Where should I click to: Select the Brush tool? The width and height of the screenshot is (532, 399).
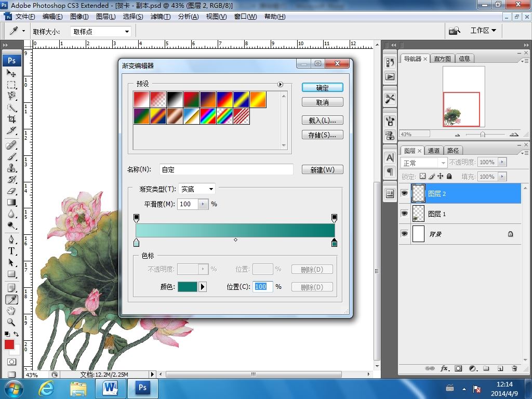tap(11, 157)
